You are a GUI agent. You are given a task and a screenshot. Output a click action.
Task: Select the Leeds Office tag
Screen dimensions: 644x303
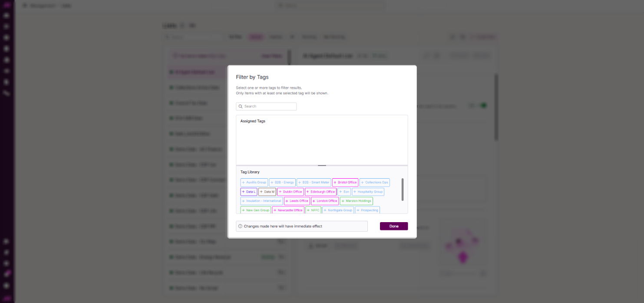pyautogui.click(x=297, y=201)
